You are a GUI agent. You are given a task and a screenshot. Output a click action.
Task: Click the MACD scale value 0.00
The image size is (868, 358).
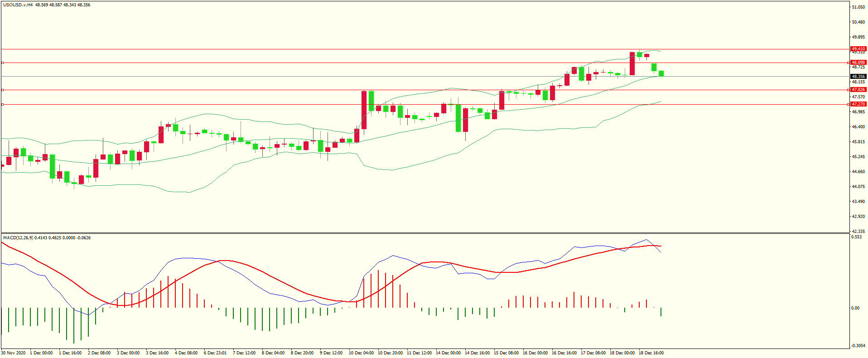click(855, 308)
